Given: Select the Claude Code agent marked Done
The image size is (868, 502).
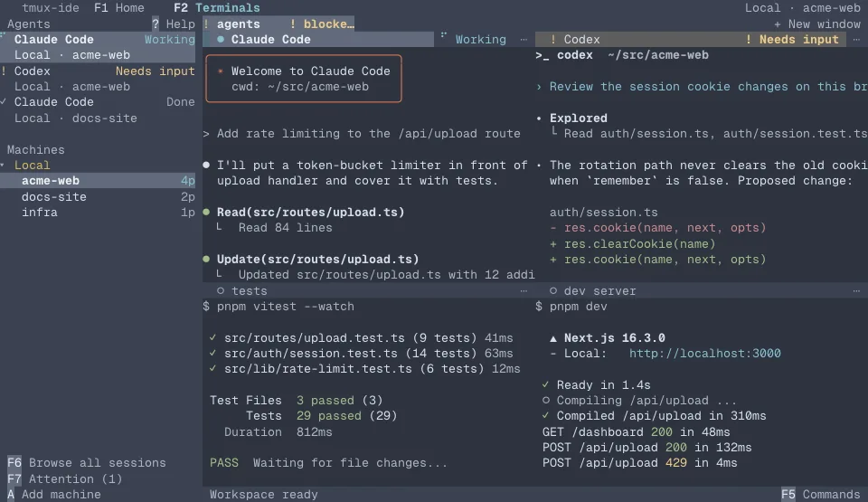Looking at the screenshot, I should [98, 109].
